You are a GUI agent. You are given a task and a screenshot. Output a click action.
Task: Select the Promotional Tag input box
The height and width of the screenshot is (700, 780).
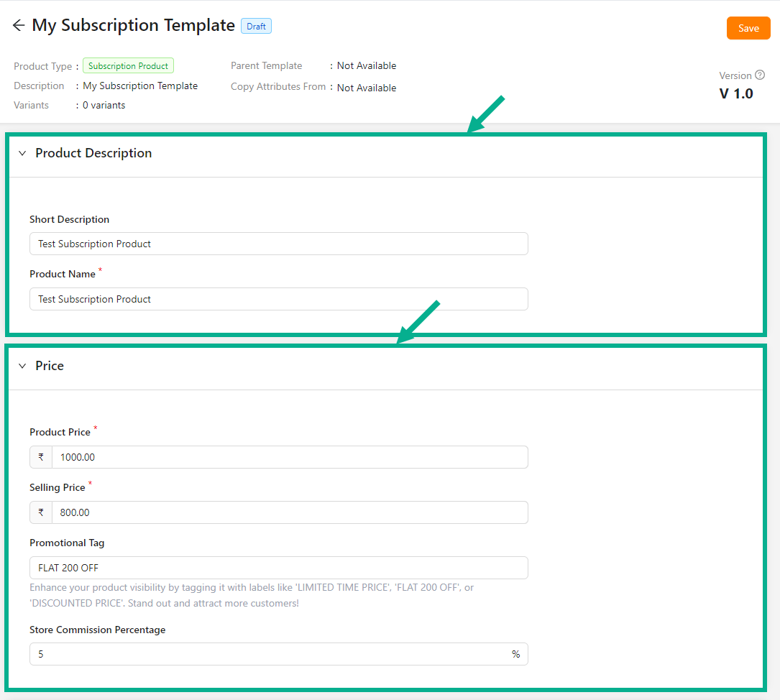[278, 568]
